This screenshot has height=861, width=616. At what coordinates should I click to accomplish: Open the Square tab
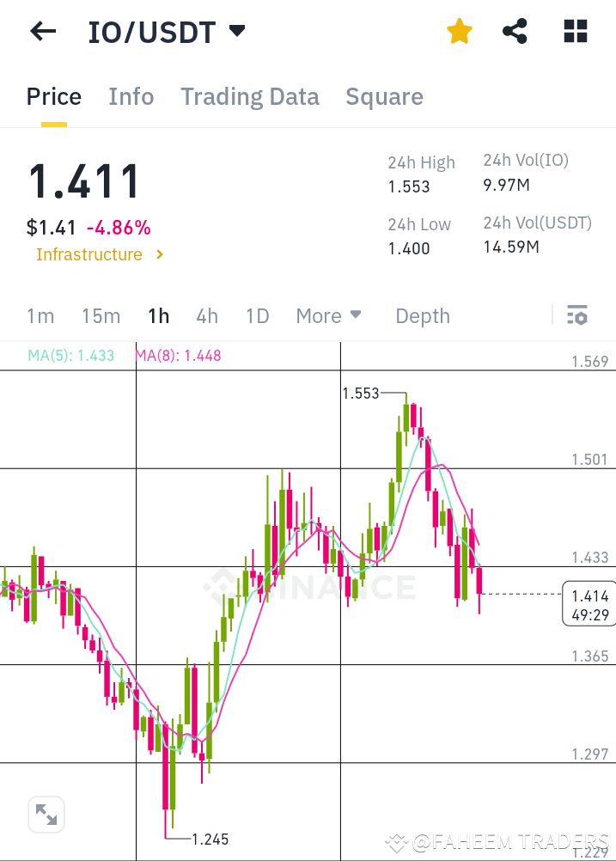tap(384, 96)
